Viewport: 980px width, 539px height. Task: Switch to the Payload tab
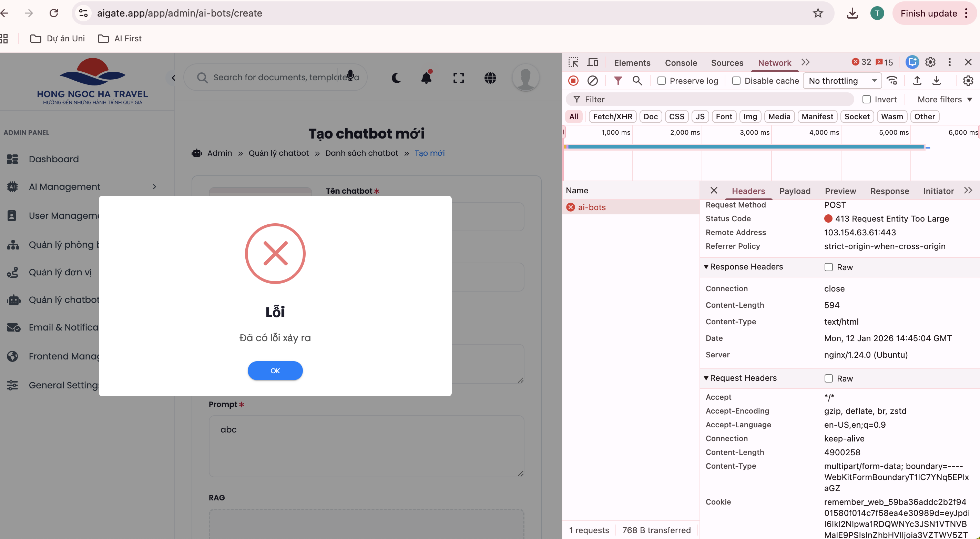tap(795, 191)
